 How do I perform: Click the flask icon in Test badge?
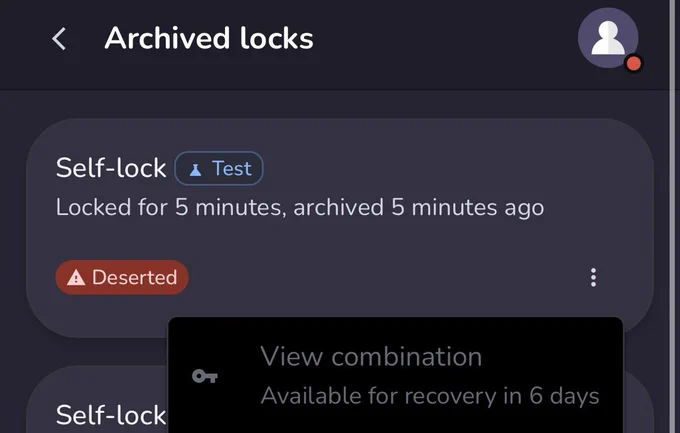coord(196,170)
